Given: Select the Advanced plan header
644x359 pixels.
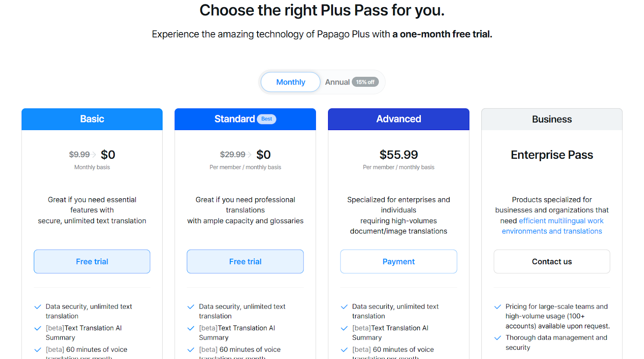Looking at the screenshot, I should 398,119.
